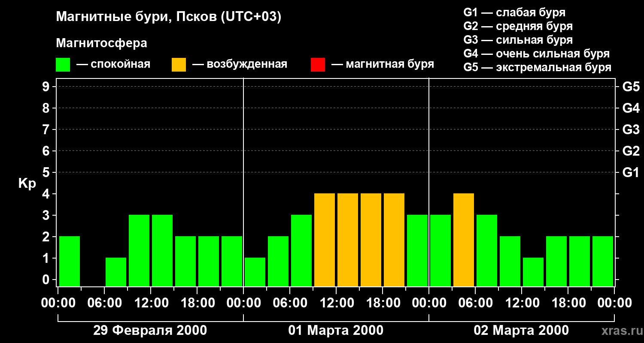Select the 29 February 06:00–09:00 green bar
The image size is (644, 343).
pyautogui.click(x=116, y=272)
